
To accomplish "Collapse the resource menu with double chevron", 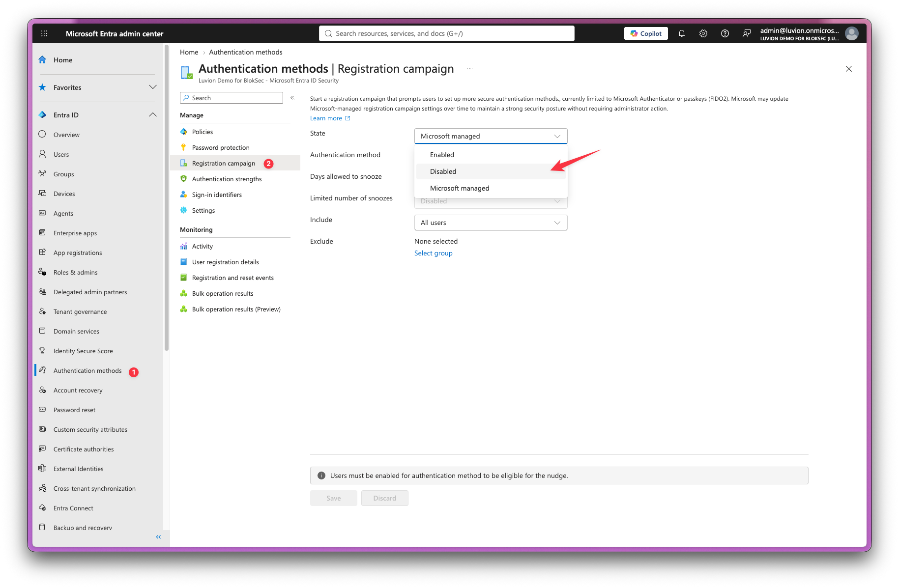I will [x=292, y=98].
